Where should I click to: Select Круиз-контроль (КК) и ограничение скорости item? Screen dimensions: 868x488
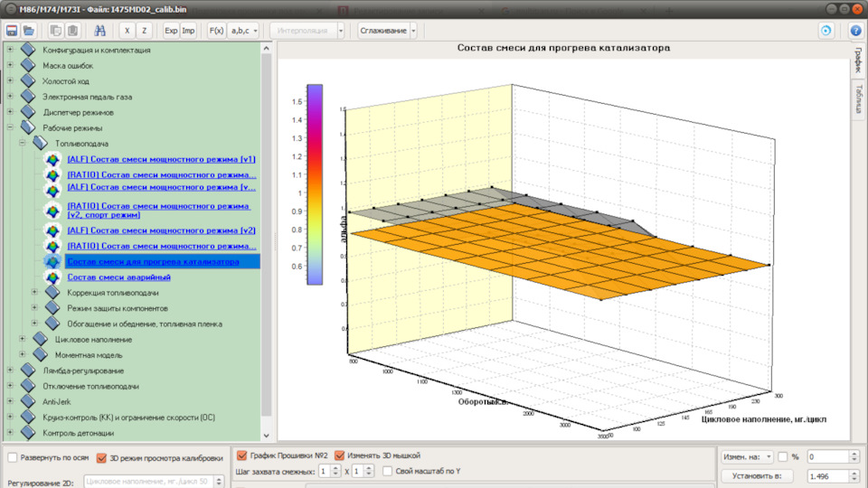129,418
